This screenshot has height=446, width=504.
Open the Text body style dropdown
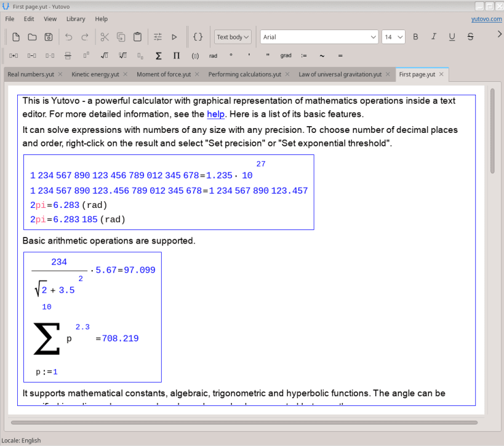(x=233, y=37)
